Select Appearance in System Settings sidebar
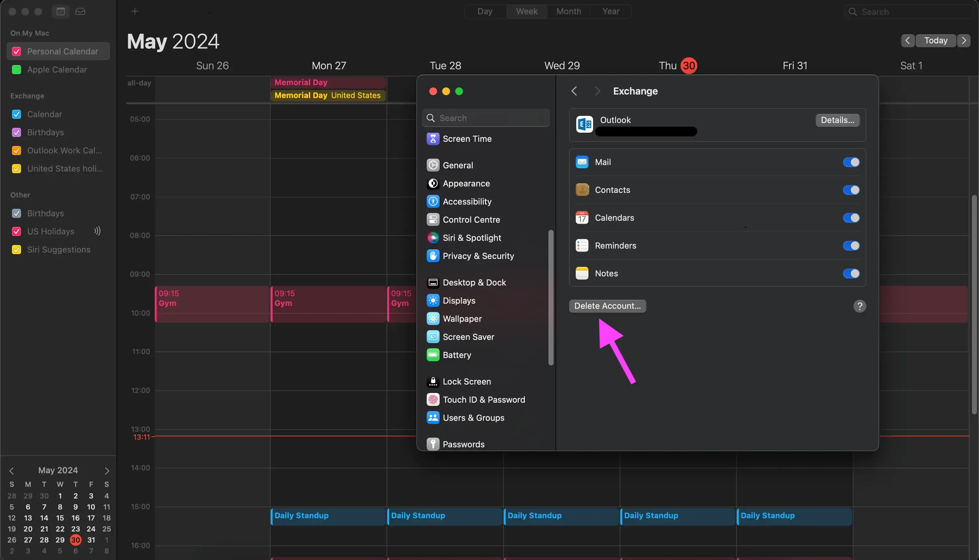The height and width of the screenshot is (560, 979). coord(467,184)
